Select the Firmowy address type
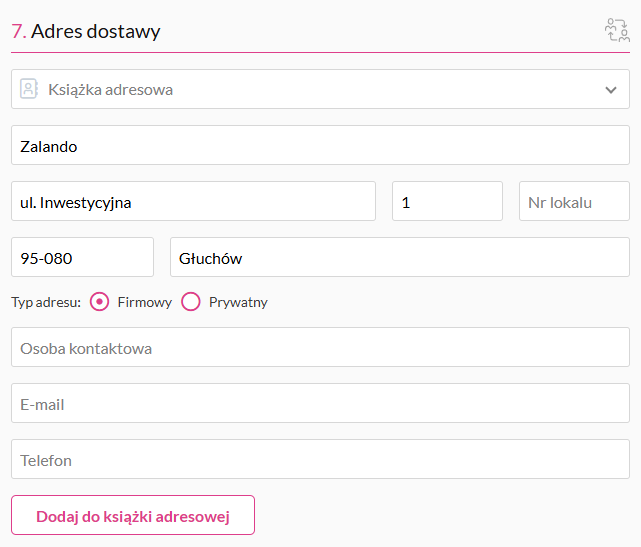This screenshot has width=641, height=547. (99, 302)
